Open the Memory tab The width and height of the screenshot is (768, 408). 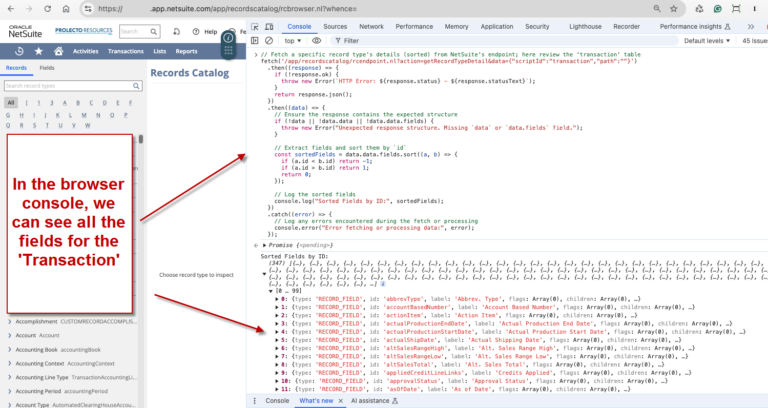coord(456,26)
